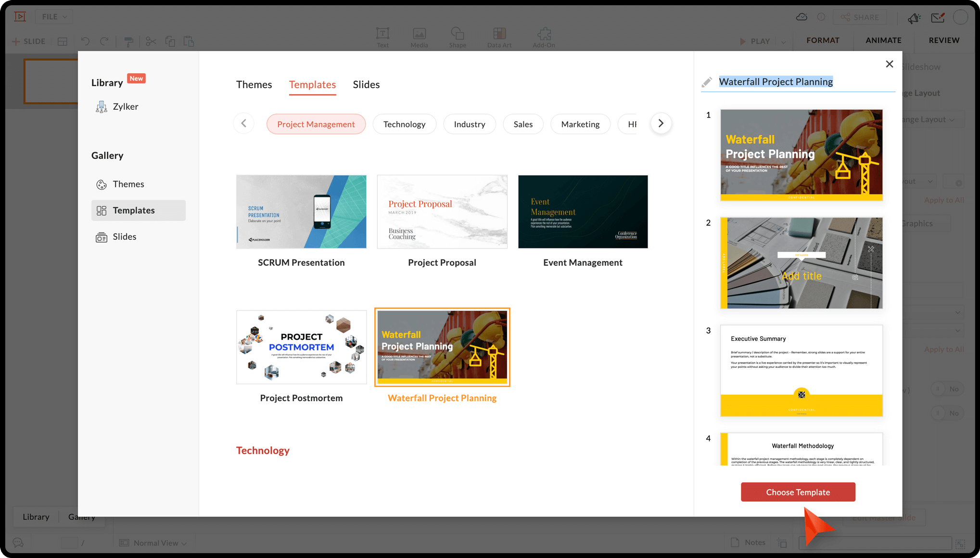Click the user profile avatar
Viewport: 980px width, 558px height.
tap(960, 17)
